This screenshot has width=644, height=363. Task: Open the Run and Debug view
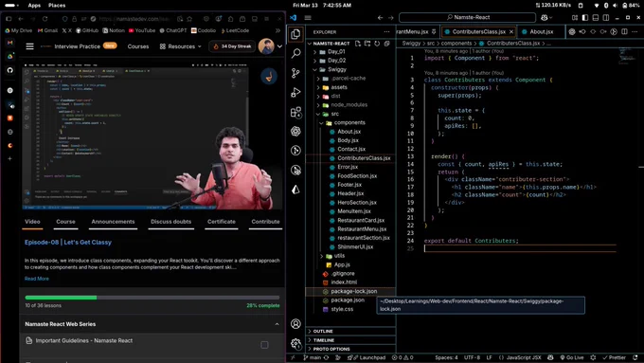pyautogui.click(x=295, y=93)
